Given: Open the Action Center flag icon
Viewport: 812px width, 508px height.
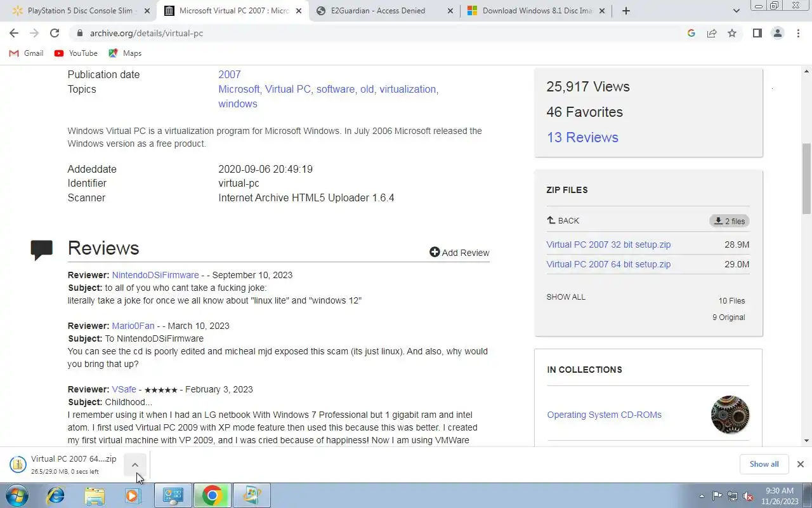Looking at the screenshot, I should click(x=717, y=496).
